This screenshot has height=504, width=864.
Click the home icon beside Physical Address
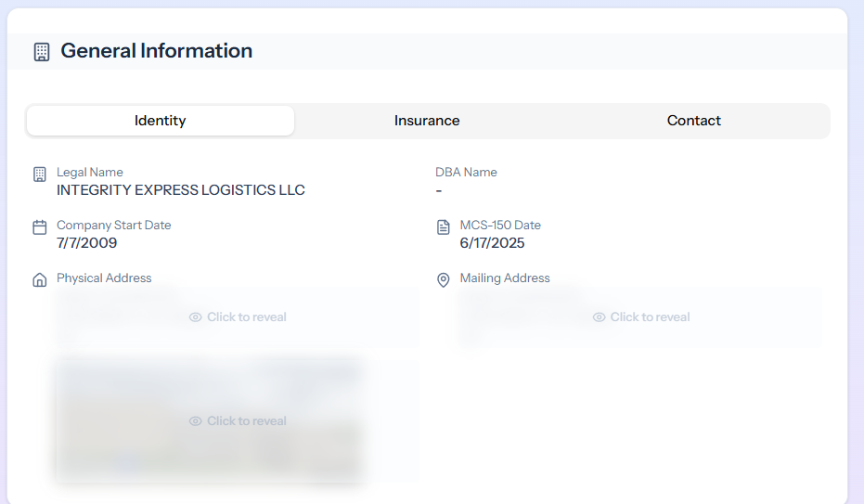(39, 280)
